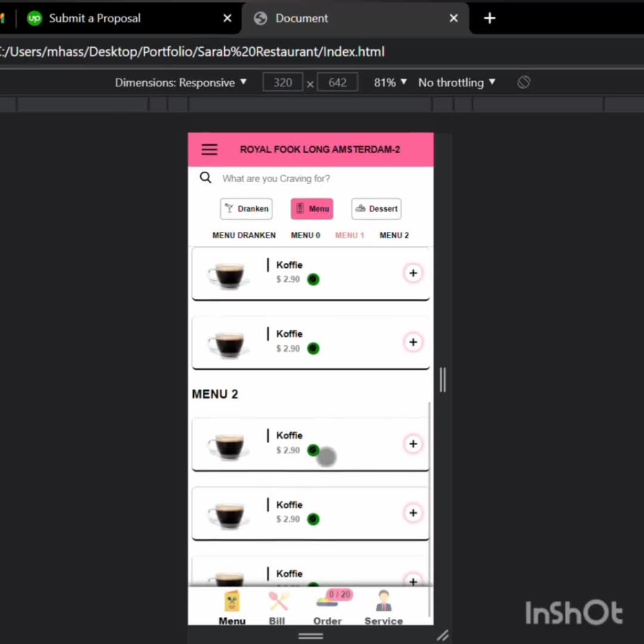Click the Dranken category button
Screen dimensions: 644x644
(x=246, y=208)
